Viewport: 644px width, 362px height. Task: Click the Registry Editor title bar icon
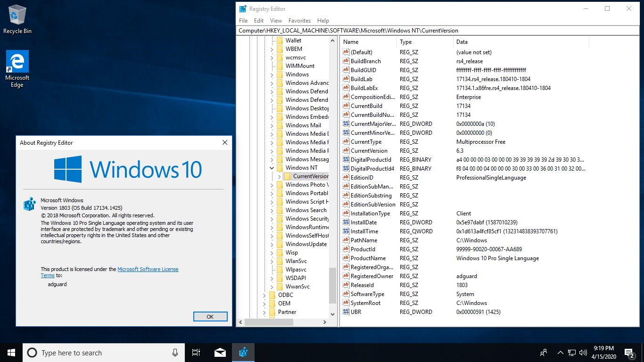coord(243,8)
